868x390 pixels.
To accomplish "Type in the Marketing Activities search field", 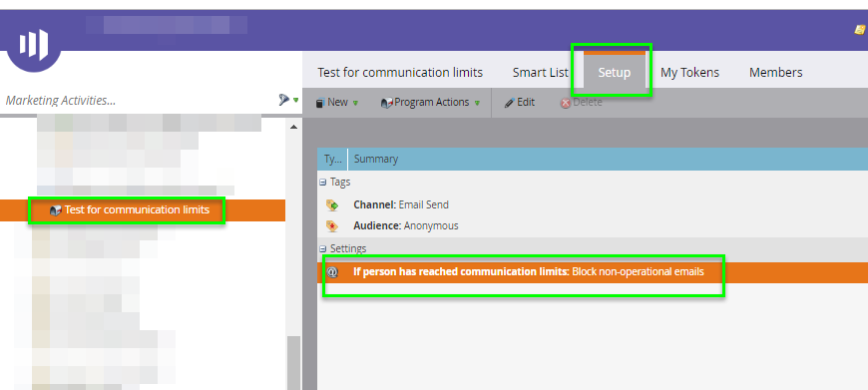I will pos(139,101).
